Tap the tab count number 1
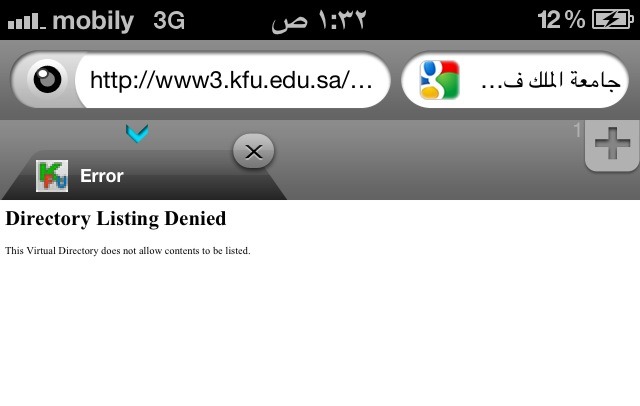This screenshot has height=406, width=640. coord(577,131)
